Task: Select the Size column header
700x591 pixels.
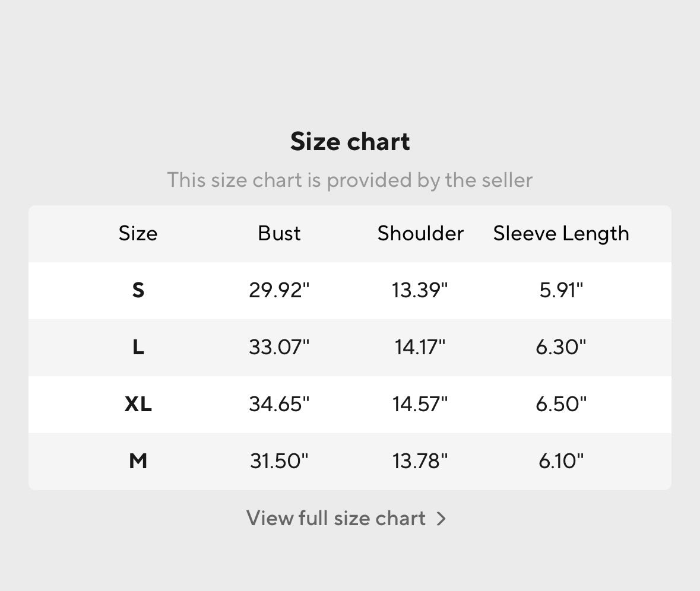Action: (138, 233)
